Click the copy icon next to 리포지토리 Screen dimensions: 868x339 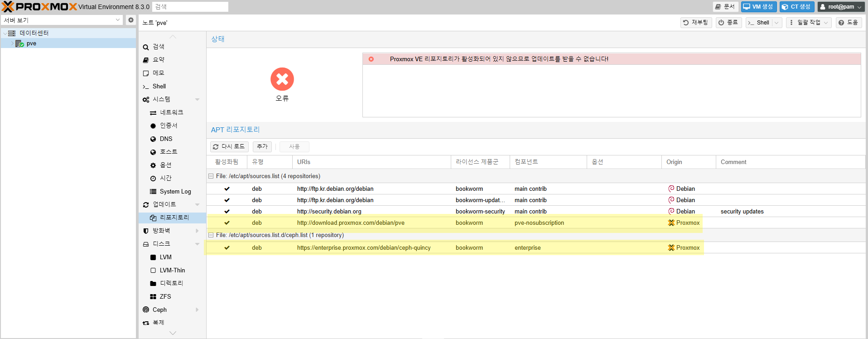point(153,218)
